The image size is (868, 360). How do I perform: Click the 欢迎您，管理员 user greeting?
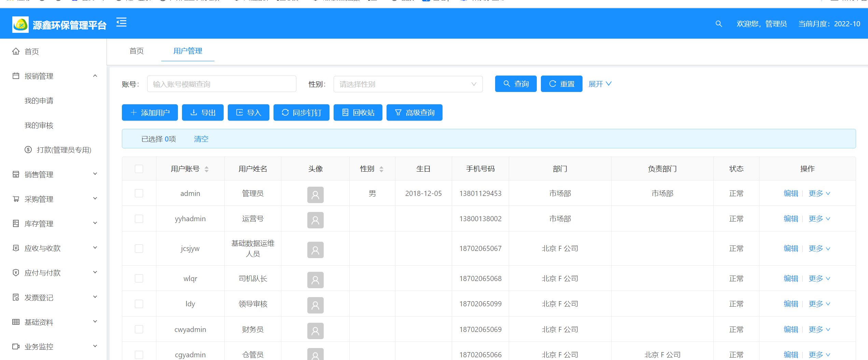coord(762,24)
